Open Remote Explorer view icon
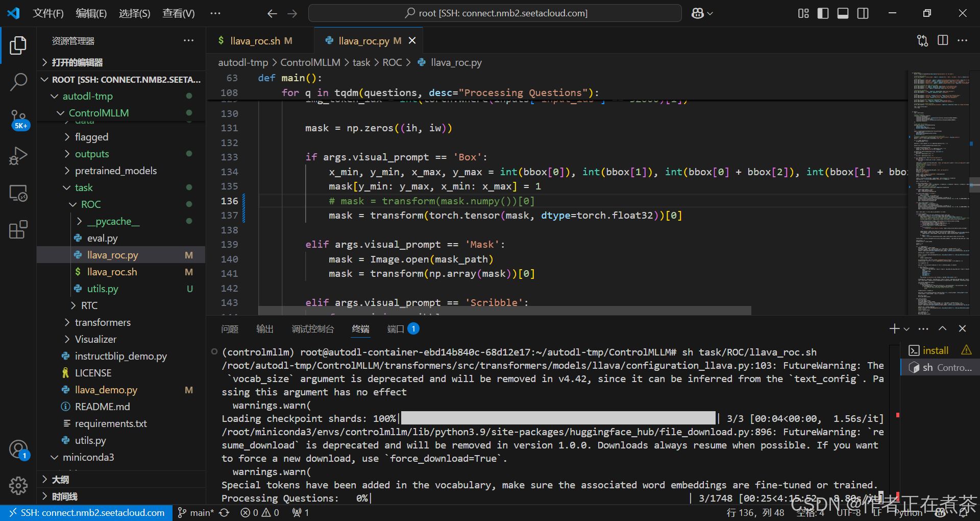Screen dimensions: 980x521 18,193
